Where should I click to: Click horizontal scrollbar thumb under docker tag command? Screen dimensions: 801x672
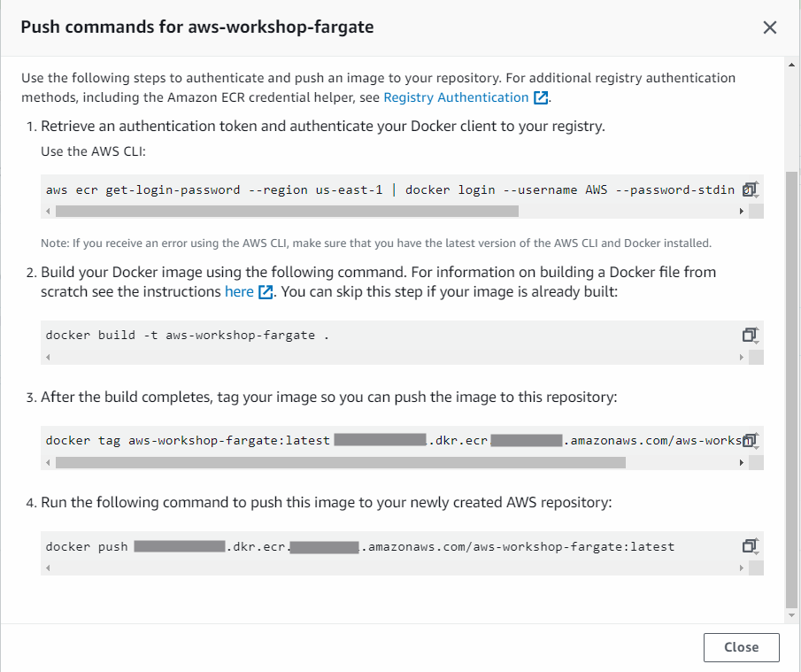click(341, 462)
